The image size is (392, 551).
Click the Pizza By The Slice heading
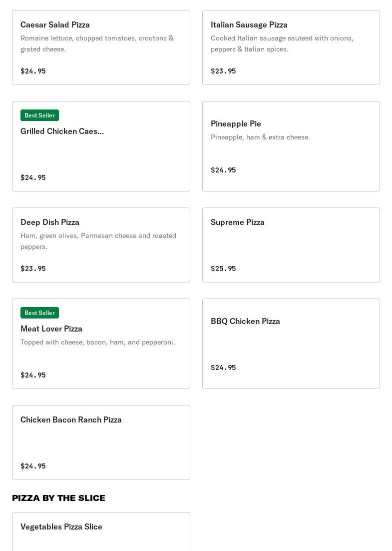point(58,498)
